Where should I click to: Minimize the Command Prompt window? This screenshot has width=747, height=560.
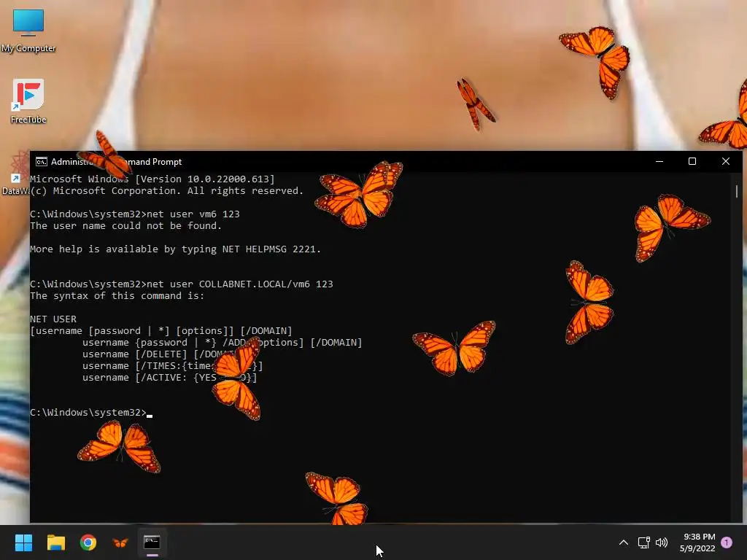point(659,161)
